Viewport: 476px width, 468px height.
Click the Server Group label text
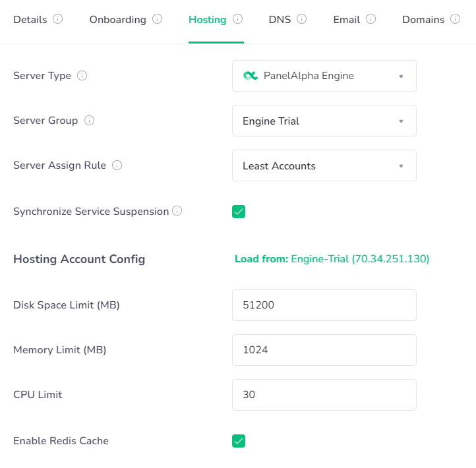(45, 120)
